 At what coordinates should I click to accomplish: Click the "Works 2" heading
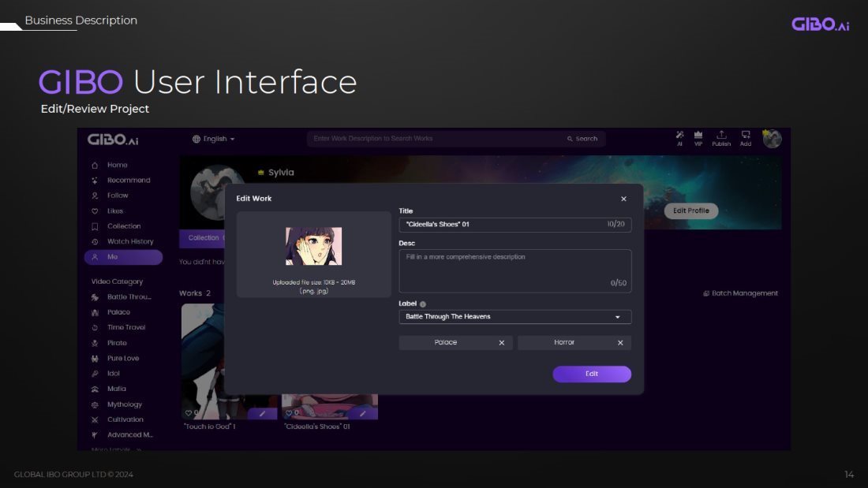coord(195,293)
